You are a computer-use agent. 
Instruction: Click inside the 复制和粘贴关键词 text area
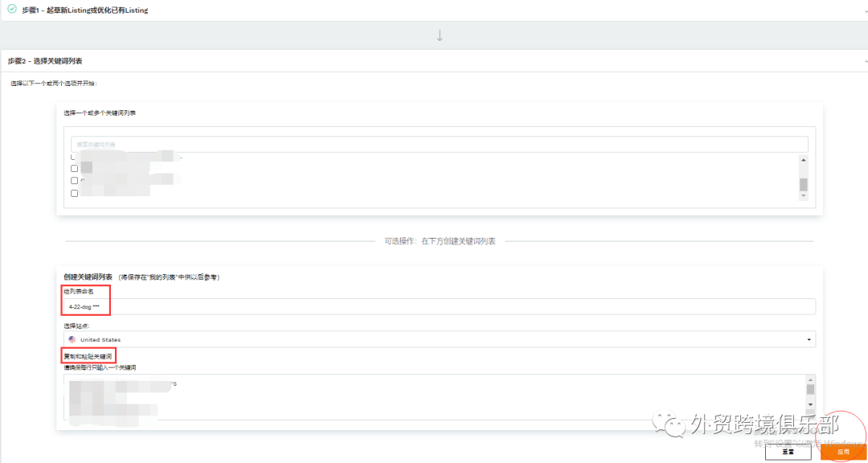[x=435, y=396]
